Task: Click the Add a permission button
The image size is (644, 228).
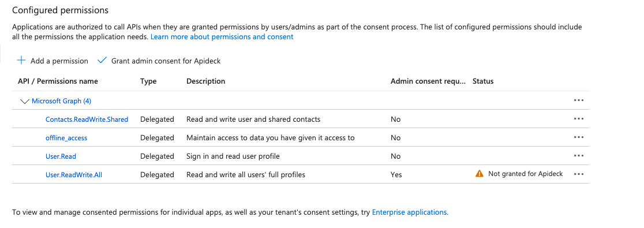Action: coord(52,61)
